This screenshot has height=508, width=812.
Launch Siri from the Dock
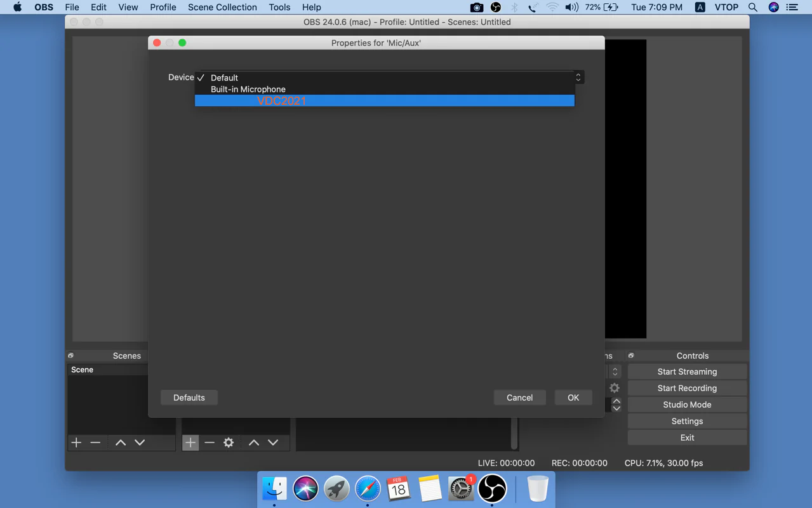click(305, 489)
